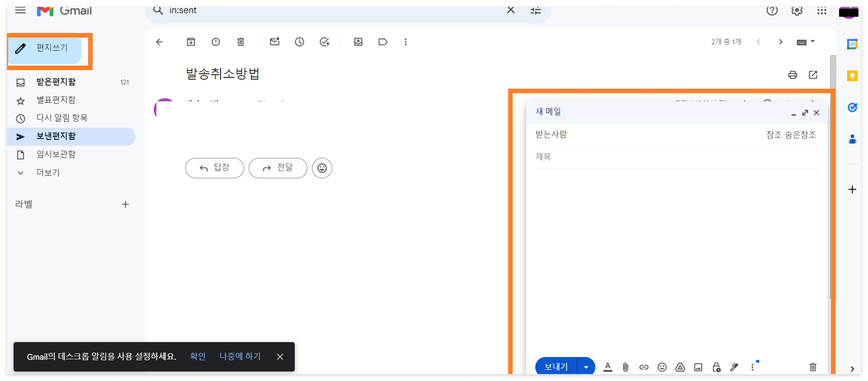Delete the conversation trash icon
The width and height of the screenshot is (868, 381).
coord(241,42)
